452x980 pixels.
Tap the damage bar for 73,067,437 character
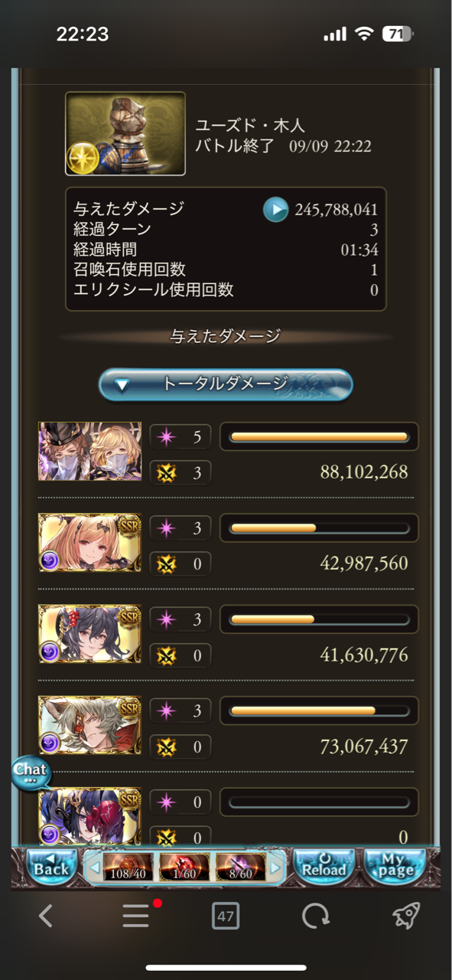tap(320, 710)
